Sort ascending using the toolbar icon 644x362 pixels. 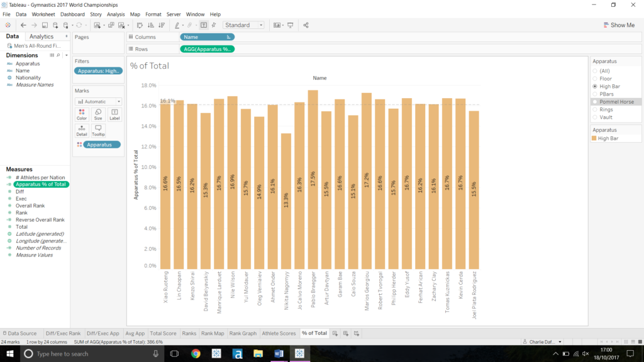151,25
